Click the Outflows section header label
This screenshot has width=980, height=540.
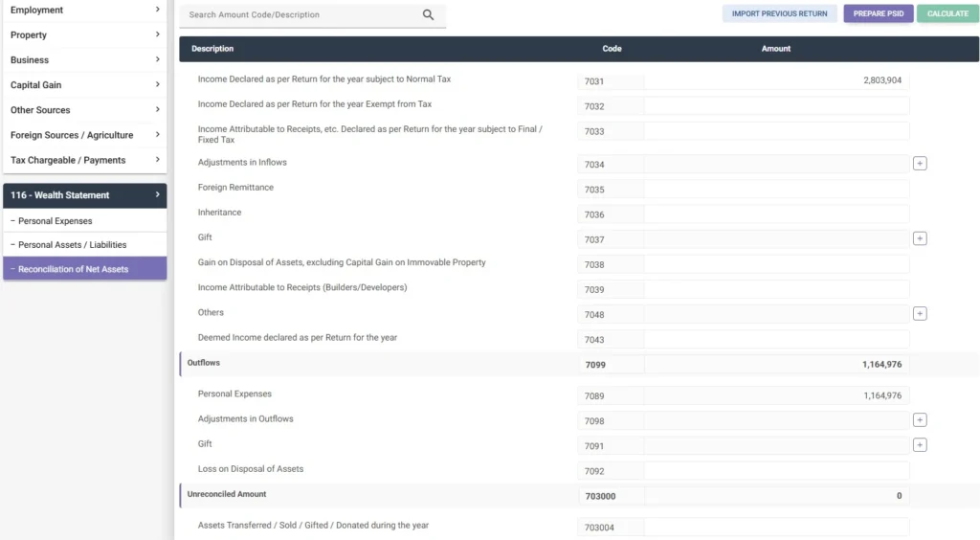click(x=204, y=363)
